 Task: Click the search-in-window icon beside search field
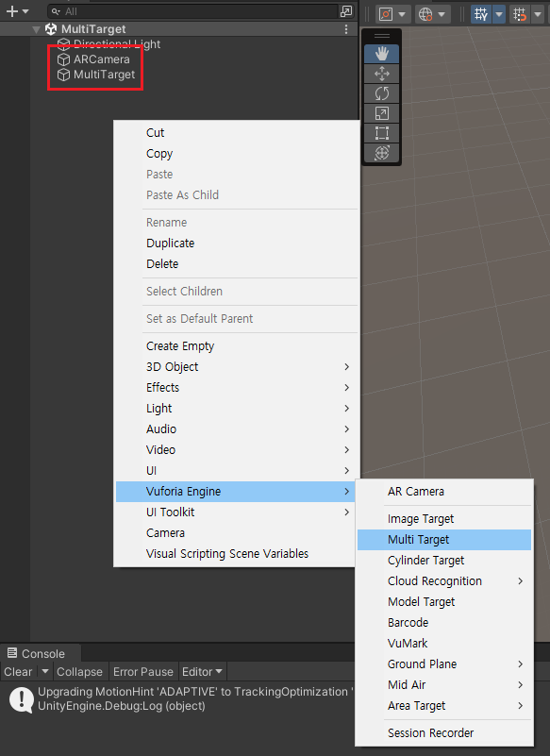(x=346, y=11)
